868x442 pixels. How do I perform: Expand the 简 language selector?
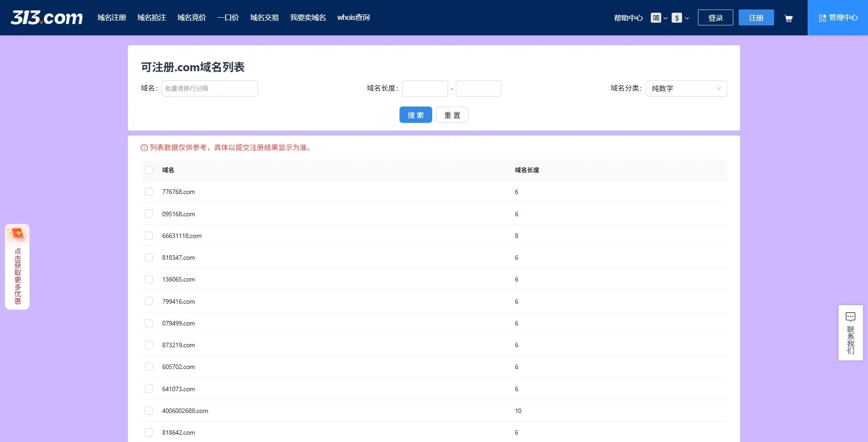coord(659,18)
